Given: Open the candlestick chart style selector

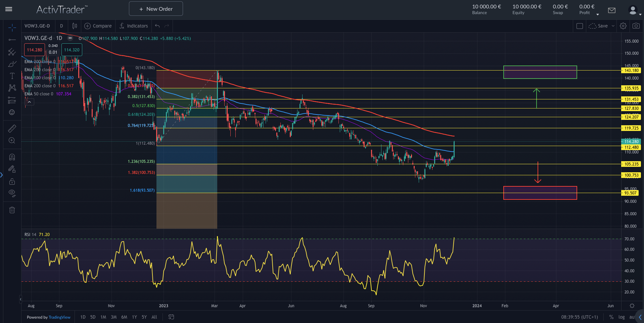Looking at the screenshot, I should pyautogui.click(x=75, y=26).
